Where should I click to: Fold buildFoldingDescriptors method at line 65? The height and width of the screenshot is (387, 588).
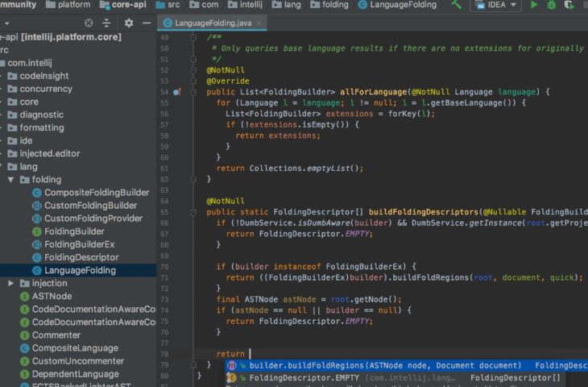click(193, 213)
